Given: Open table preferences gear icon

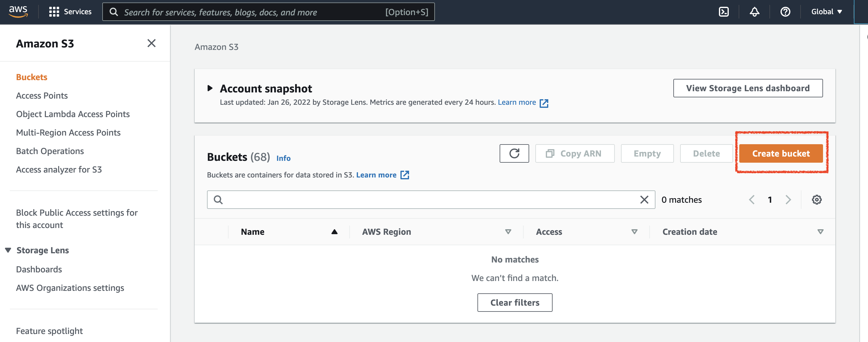Looking at the screenshot, I should coord(816,199).
